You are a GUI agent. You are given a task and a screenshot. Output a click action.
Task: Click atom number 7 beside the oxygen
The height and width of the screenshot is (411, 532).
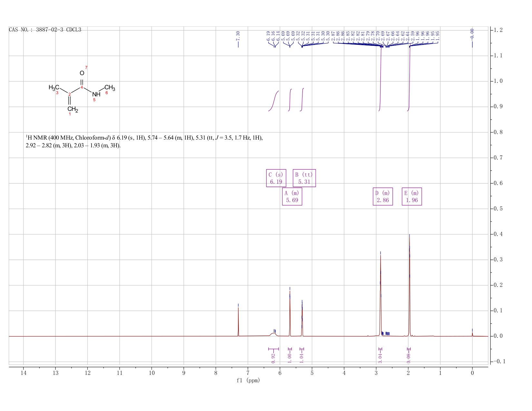[86, 67]
